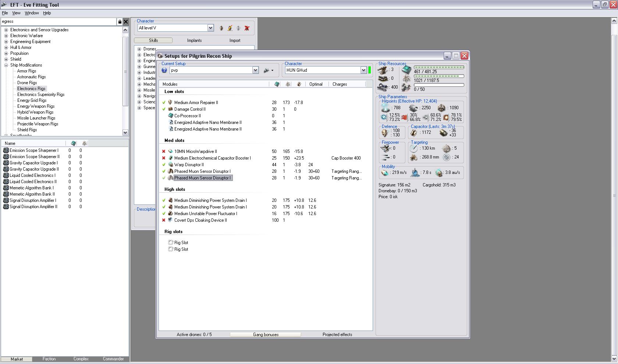Click the Skills button
This screenshot has width=618, height=364.
pyautogui.click(x=153, y=40)
